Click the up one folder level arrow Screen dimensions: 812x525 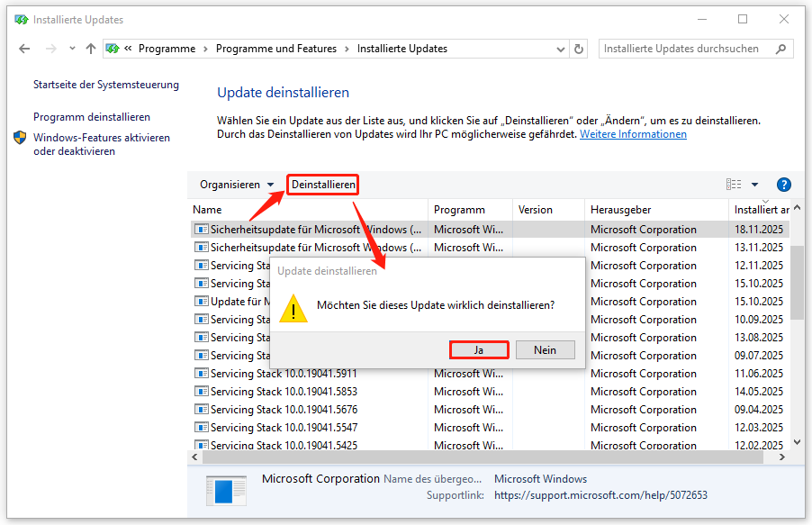pos(93,48)
